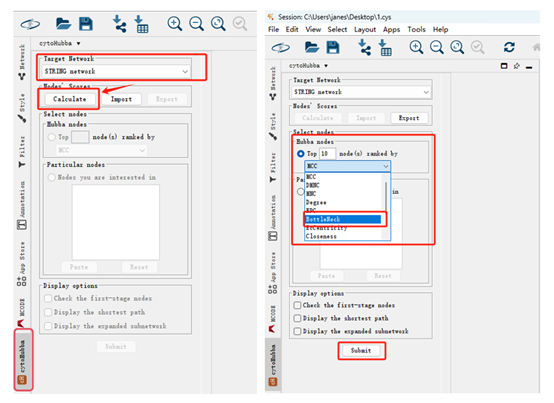Click Zoom In magnifier in right toolbar
The width and height of the screenshot is (554, 403).
(x=416, y=47)
